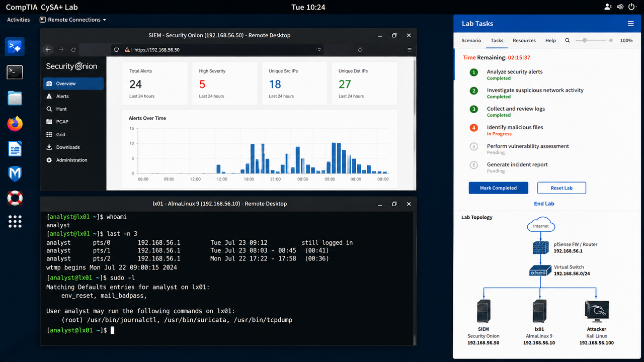This screenshot has width=644, height=362.
Task: Select the Identify malicious files task
Action: click(515, 130)
